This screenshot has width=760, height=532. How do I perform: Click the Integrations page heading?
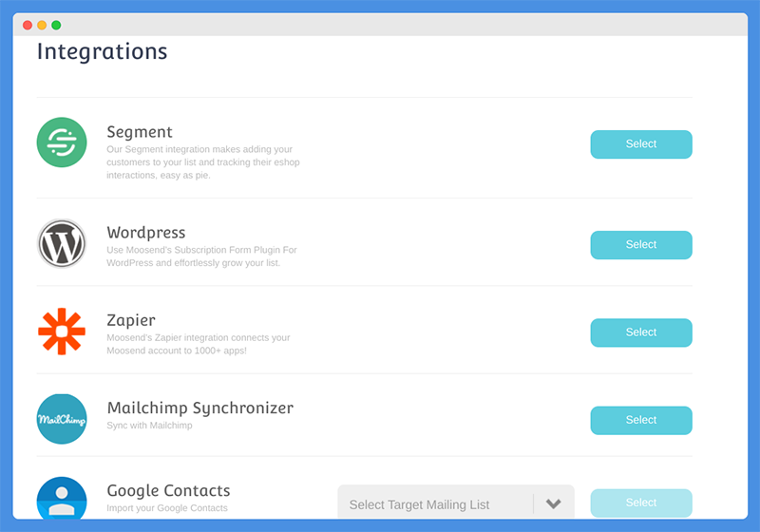pyautogui.click(x=103, y=51)
